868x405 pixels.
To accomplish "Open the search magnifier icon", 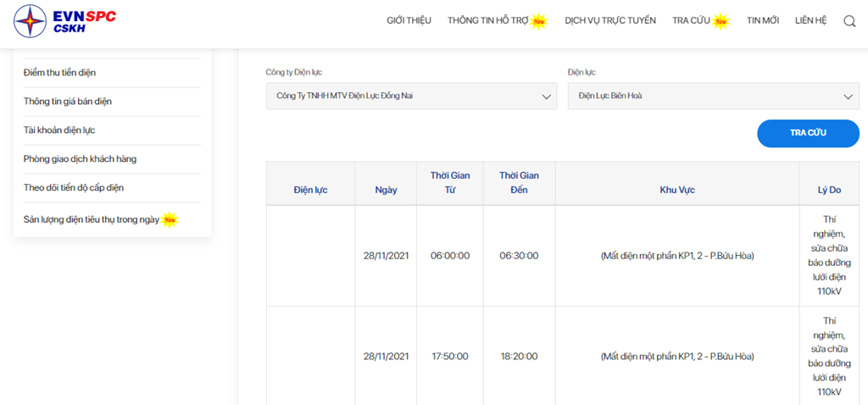I will tap(849, 21).
